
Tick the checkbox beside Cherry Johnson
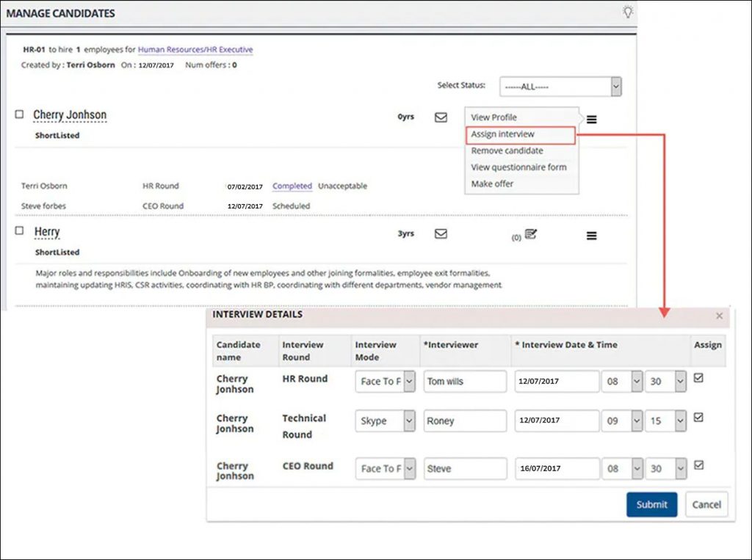(19, 114)
